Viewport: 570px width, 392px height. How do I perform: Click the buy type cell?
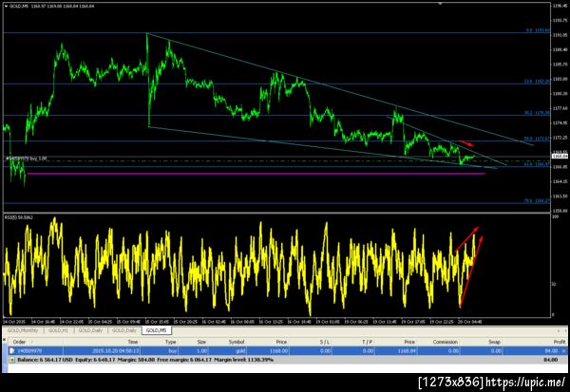172,351
